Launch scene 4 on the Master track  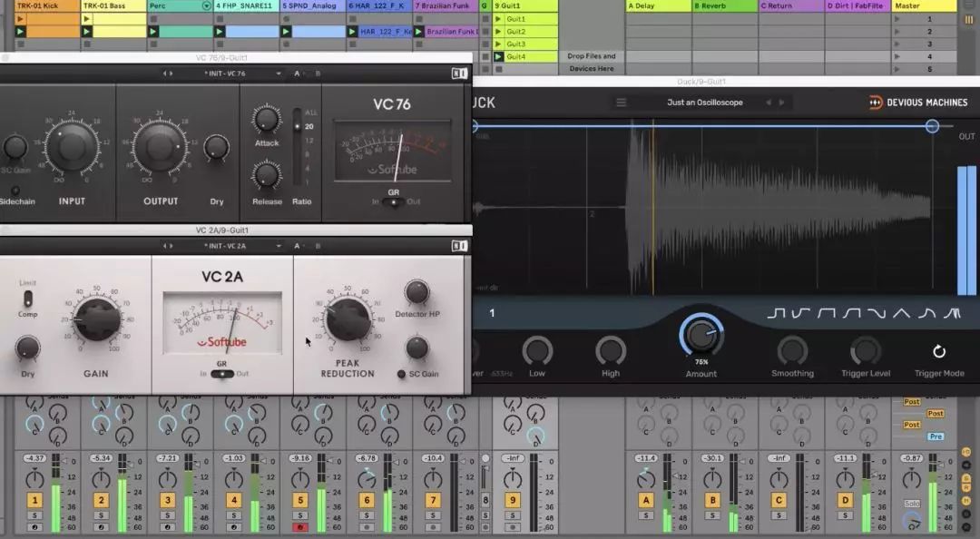pyautogui.click(x=897, y=56)
